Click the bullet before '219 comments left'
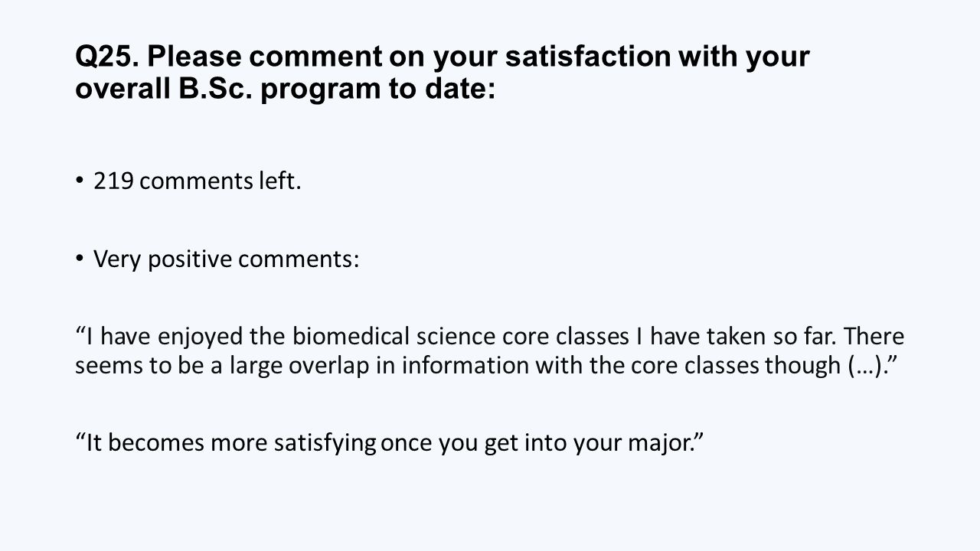Screen dimensions: 980x551 pos(80,182)
